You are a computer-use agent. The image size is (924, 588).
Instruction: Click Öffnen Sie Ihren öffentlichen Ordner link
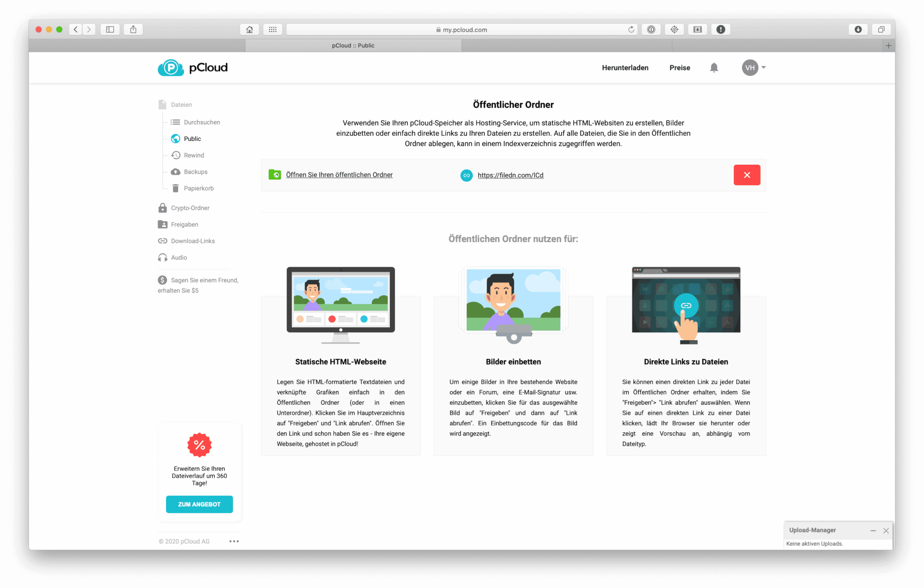[339, 175]
